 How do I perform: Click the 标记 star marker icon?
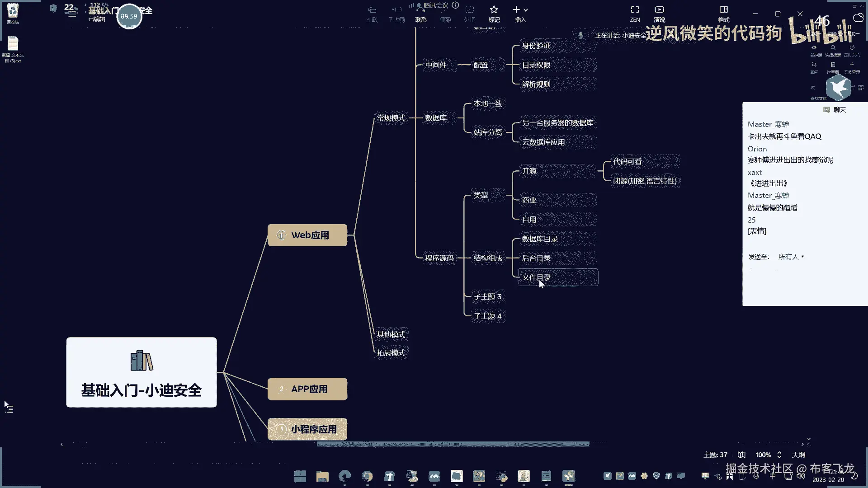click(x=494, y=10)
